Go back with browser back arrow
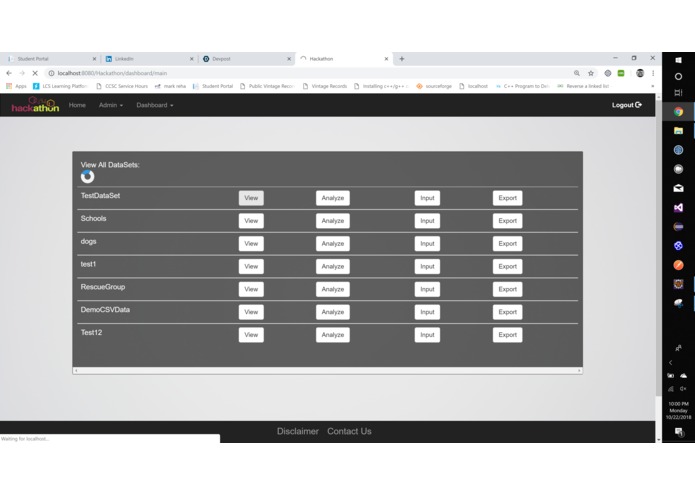This screenshot has height=494, width=695. [x=9, y=73]
